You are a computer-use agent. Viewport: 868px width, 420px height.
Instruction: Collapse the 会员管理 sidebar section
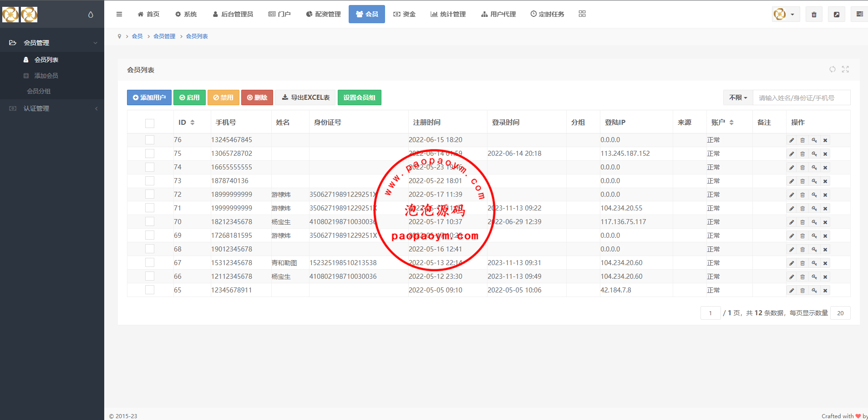(52, 43)
